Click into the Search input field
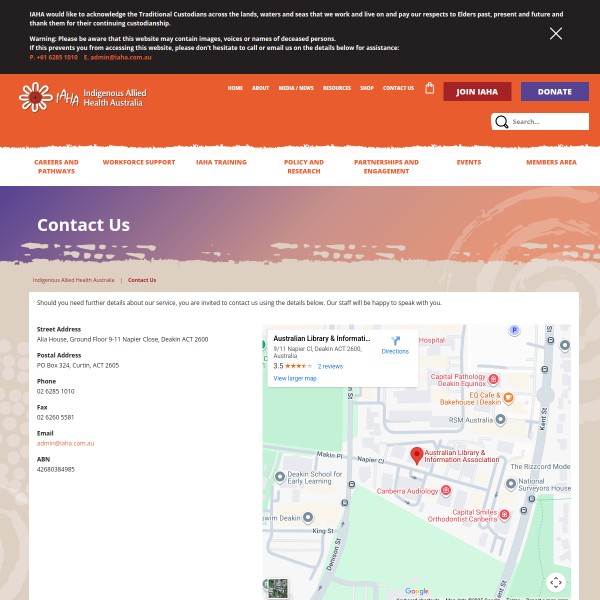The image size is (600, 600). click(x=547, y=122)
